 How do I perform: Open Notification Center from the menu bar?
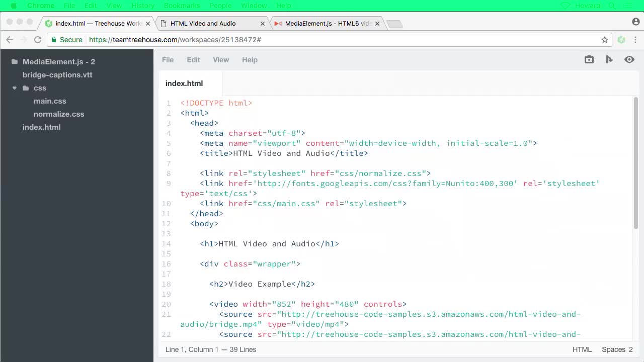pyautogui.click(x=627, y=6)
